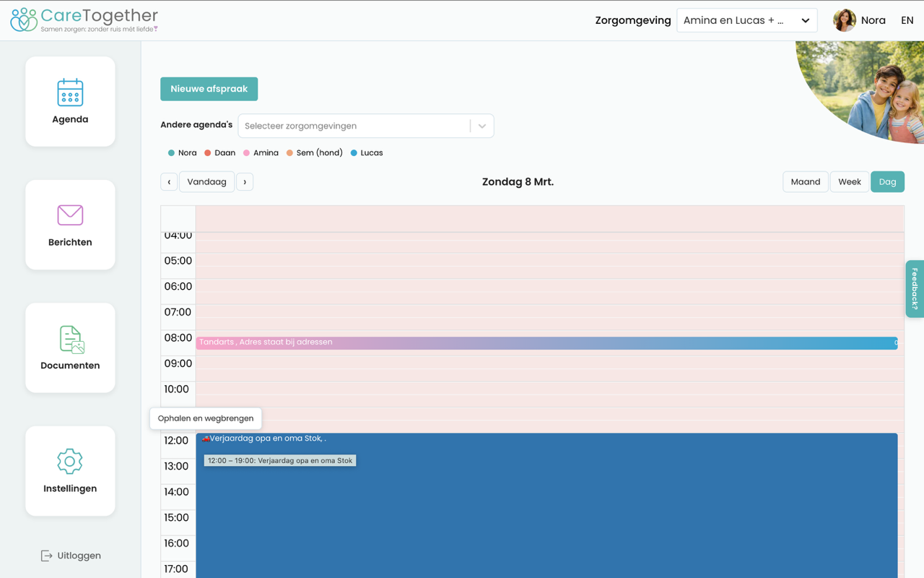Switch to Week view
Screen dimensions: 924x578
850,182
